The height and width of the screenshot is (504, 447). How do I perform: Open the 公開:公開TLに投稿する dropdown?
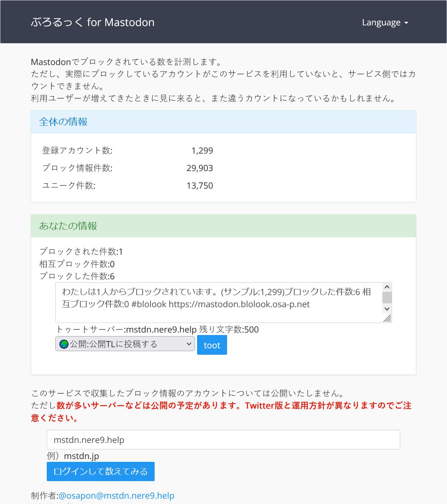125,344
